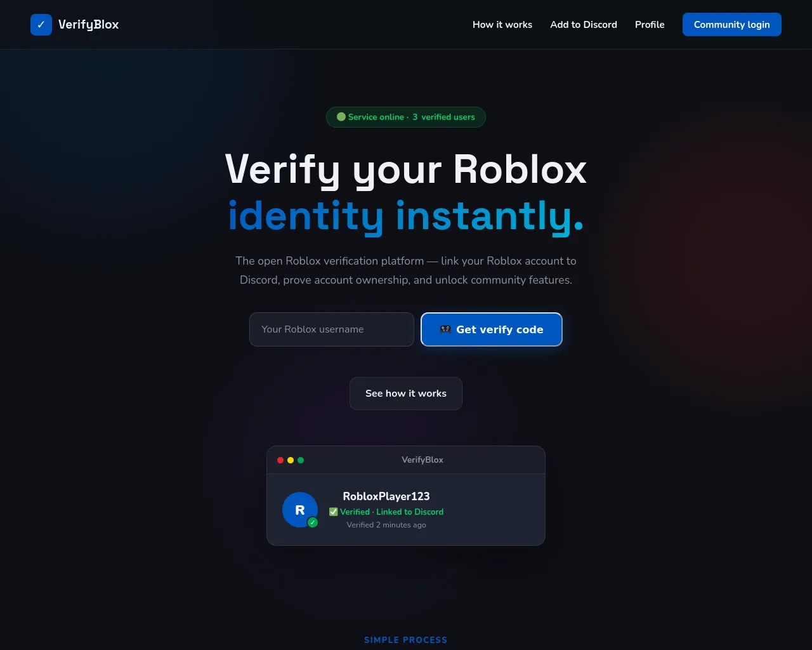Click the Community login button
The image size is (812, 650).
click(x=732, y=25)
